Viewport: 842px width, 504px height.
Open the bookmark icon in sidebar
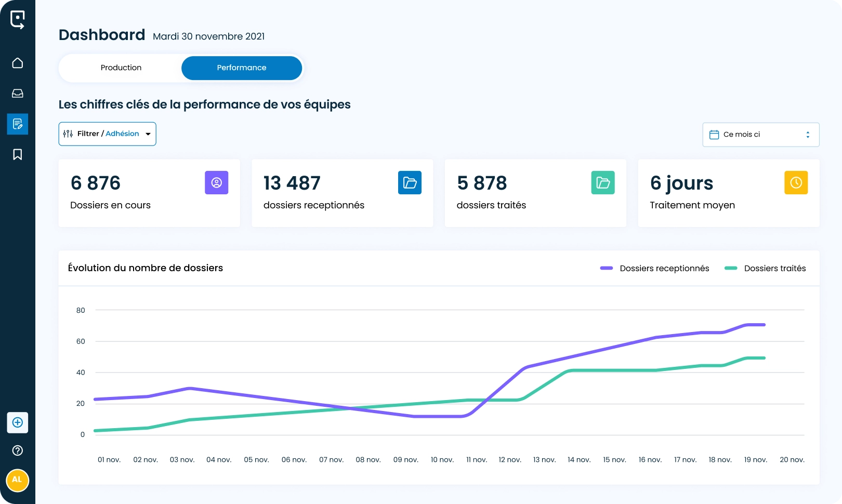(x=18, y=154)
